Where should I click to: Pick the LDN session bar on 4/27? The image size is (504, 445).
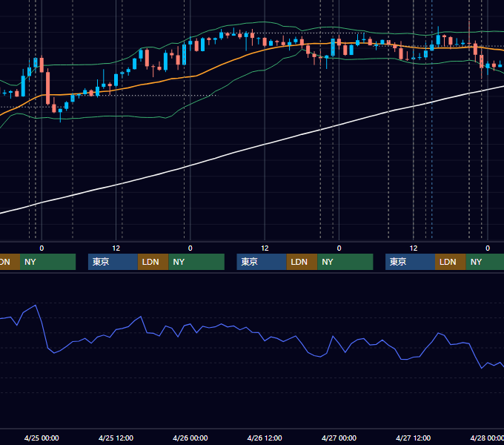coord(451,262)
